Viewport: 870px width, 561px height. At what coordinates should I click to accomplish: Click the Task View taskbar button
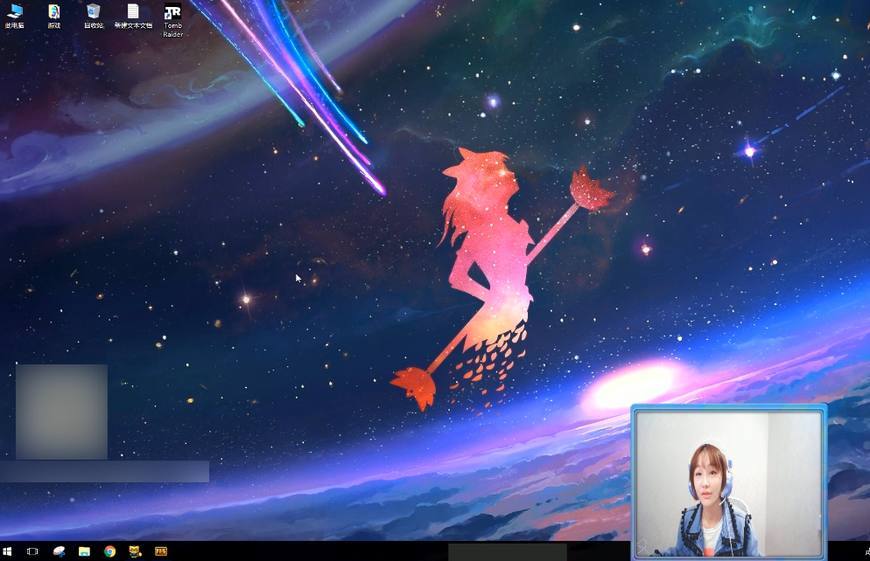pyautogui.click(x=33, y=551)
